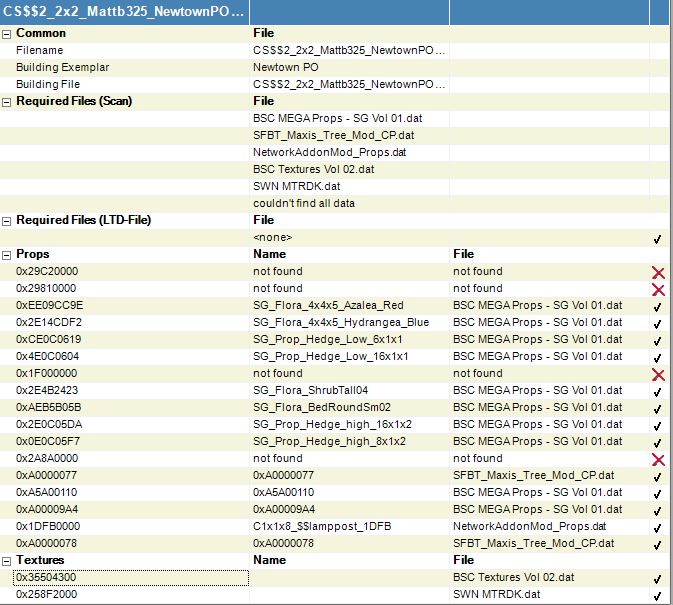Click SFBT_Maxis_Tree_Mod_CP.dat file for prop 0xA0000078
The image size is (673, 605).
pyautogui.click(x=534, y=543)
